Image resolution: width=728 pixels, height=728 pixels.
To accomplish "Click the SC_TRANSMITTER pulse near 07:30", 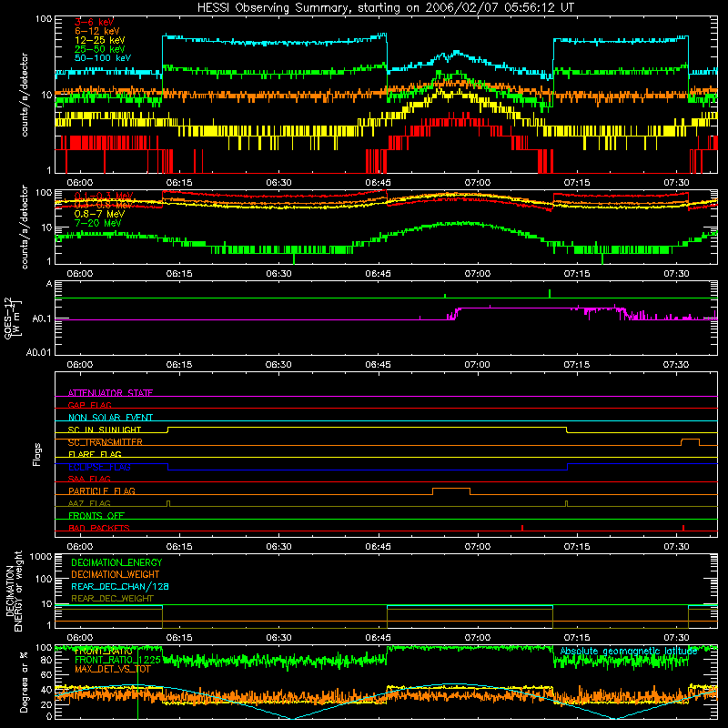I will 690,440.
